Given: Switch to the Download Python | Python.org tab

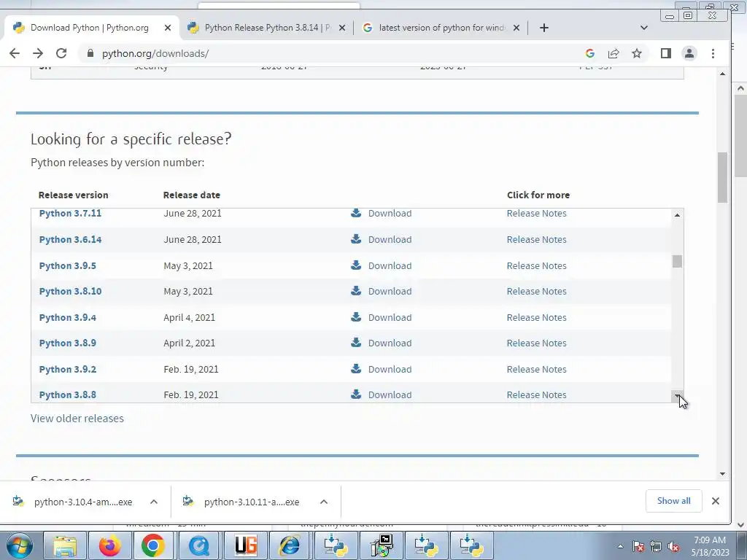Looking at the screenshot, I should click(x=90, y=28).
